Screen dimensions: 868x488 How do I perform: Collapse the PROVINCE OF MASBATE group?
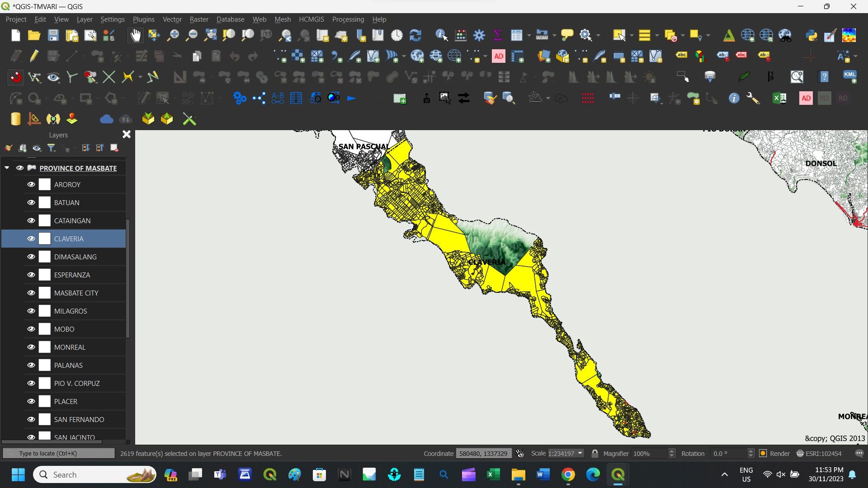click(x=7, y=168)
